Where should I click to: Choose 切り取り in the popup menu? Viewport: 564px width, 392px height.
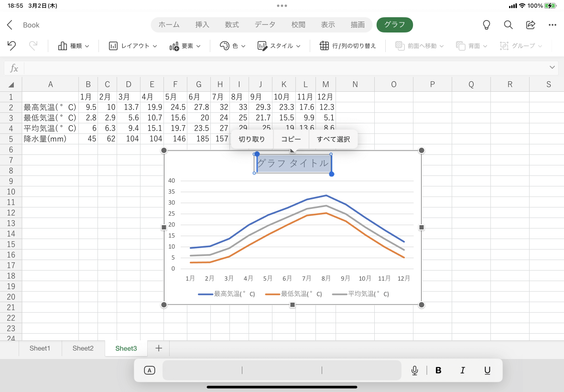coord(252,139)
